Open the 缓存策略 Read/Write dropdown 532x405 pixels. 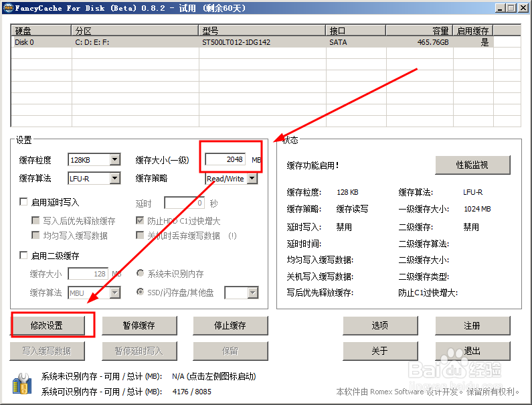[x=252, y=178]
